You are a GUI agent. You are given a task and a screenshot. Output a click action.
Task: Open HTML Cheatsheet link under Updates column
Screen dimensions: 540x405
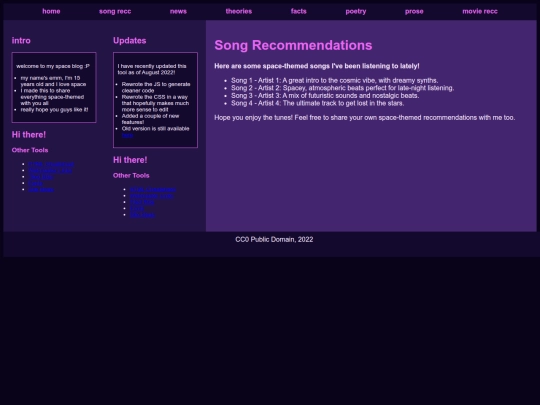click(x=153, y=189)
